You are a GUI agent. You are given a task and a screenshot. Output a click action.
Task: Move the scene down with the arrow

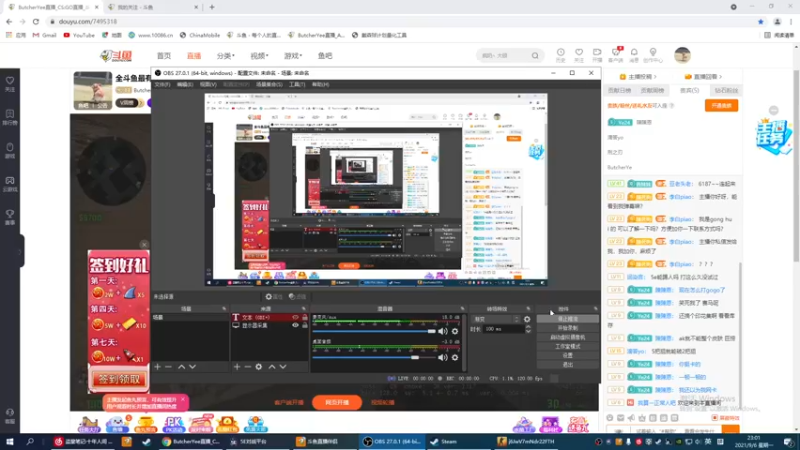tap(192, 367)
